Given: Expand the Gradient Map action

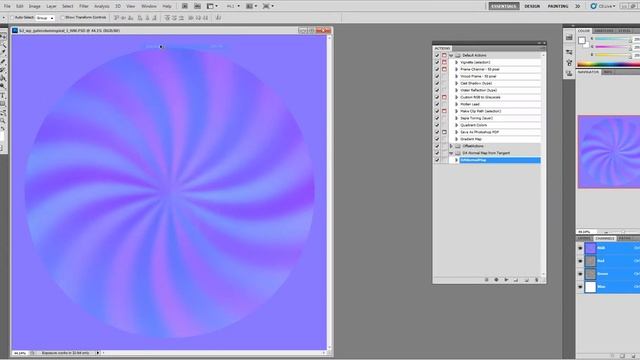Looking at the screenshot, I should (x=456, y=139).
